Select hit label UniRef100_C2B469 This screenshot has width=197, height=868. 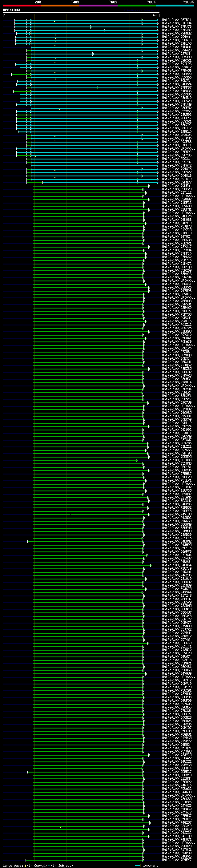tap(176, 308)
